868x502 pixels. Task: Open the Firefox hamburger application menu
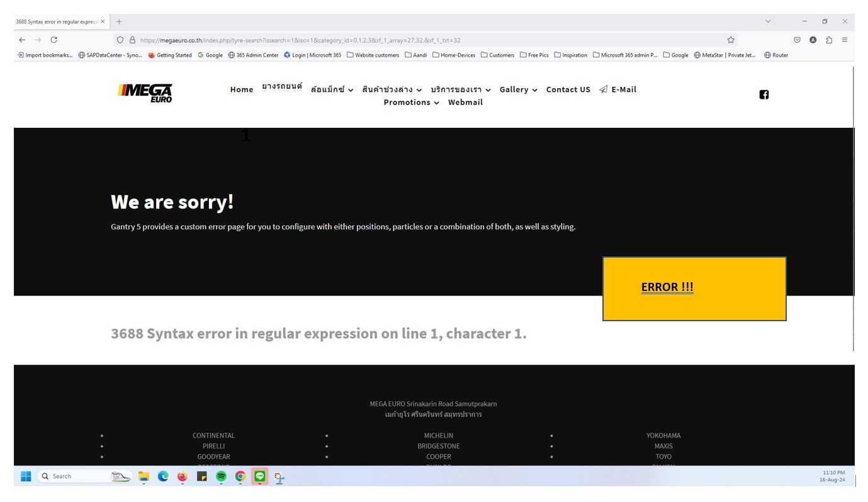845,40
